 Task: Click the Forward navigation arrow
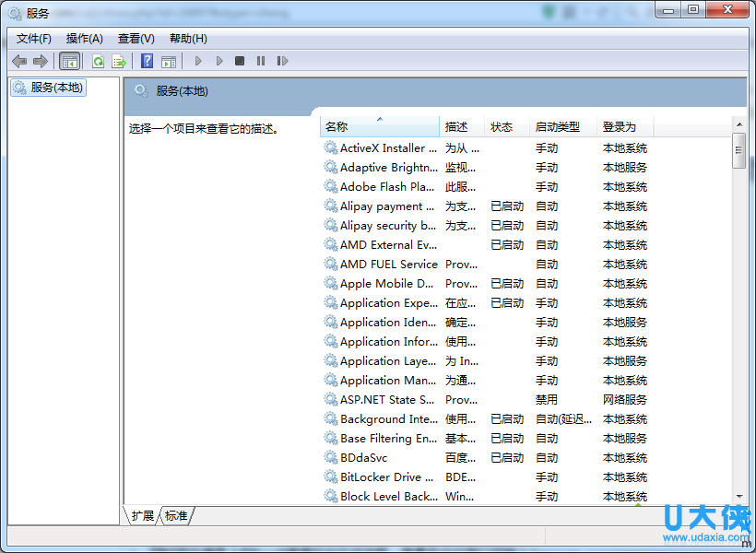41,61
